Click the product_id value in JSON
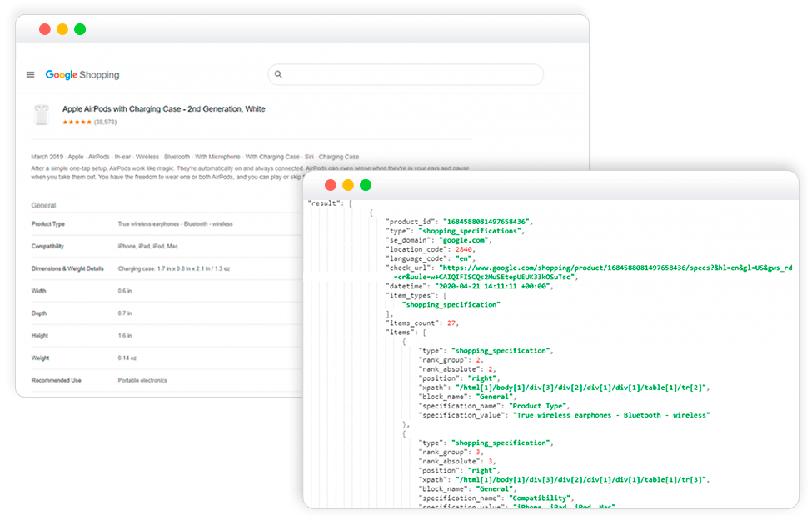This screenshot has height=521, width=812. point(487,222)
